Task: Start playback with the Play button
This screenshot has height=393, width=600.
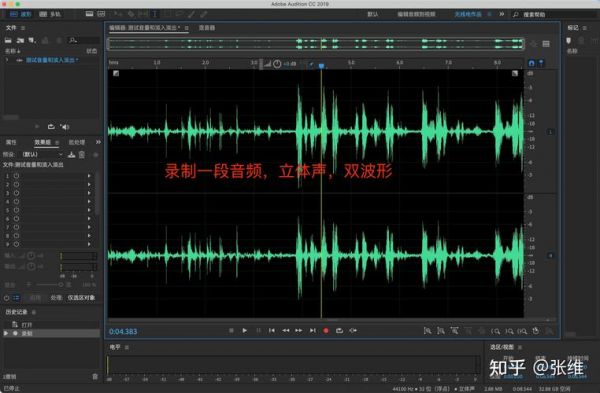Action: 245,330
